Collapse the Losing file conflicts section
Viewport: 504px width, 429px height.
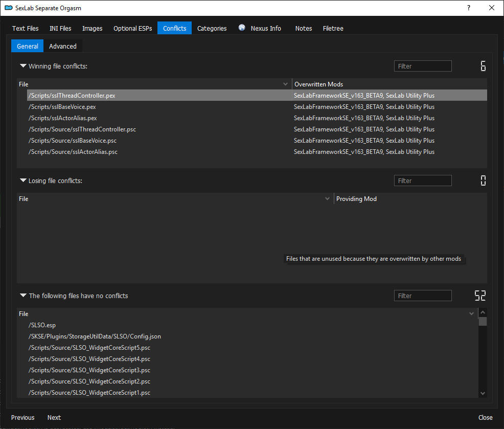point(23,180)
